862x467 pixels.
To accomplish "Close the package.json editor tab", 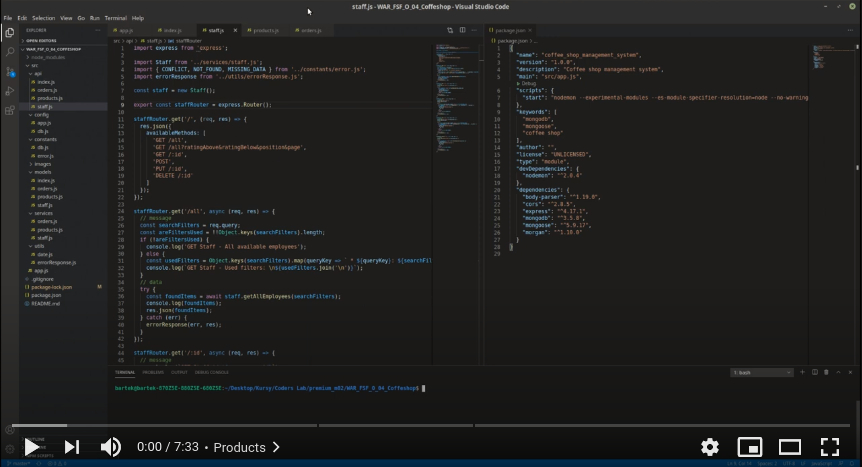I will [530, 30].
